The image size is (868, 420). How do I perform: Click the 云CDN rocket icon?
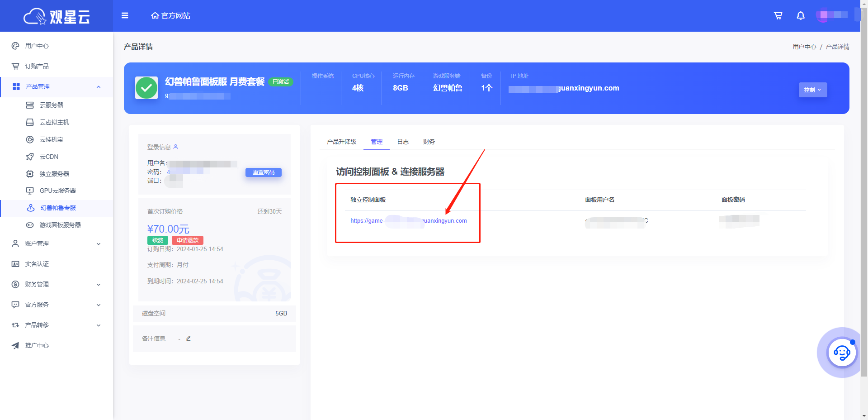tap(30, 157)
